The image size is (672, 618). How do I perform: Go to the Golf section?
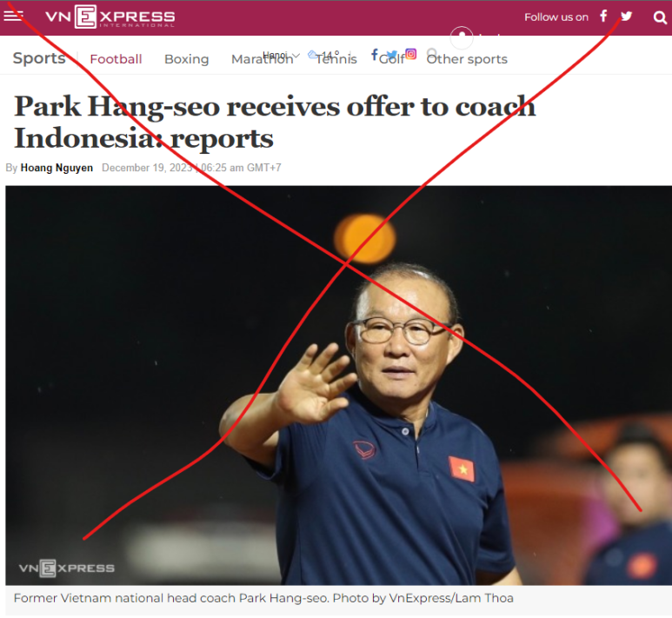pyautogui.click(x=392, y=59)
